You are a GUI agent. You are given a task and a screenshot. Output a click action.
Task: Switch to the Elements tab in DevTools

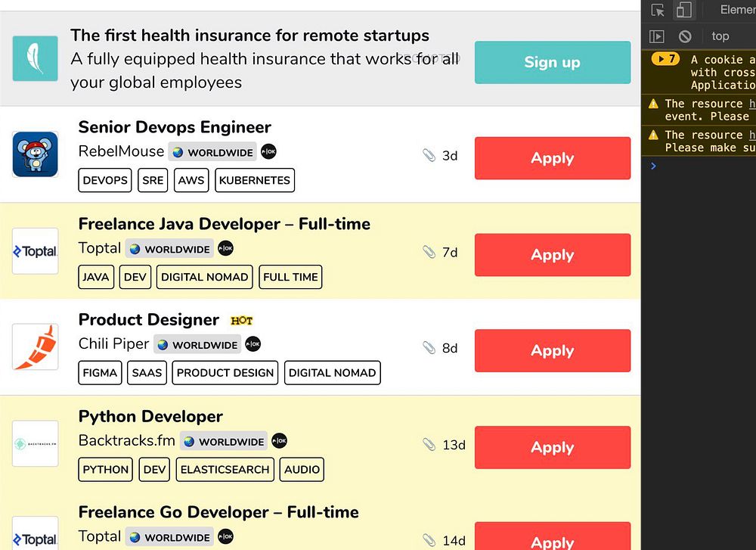click(x=737, y=10)
